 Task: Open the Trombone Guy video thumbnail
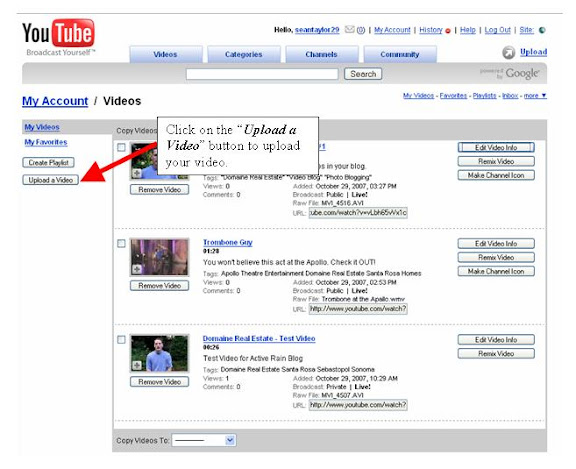159,257
